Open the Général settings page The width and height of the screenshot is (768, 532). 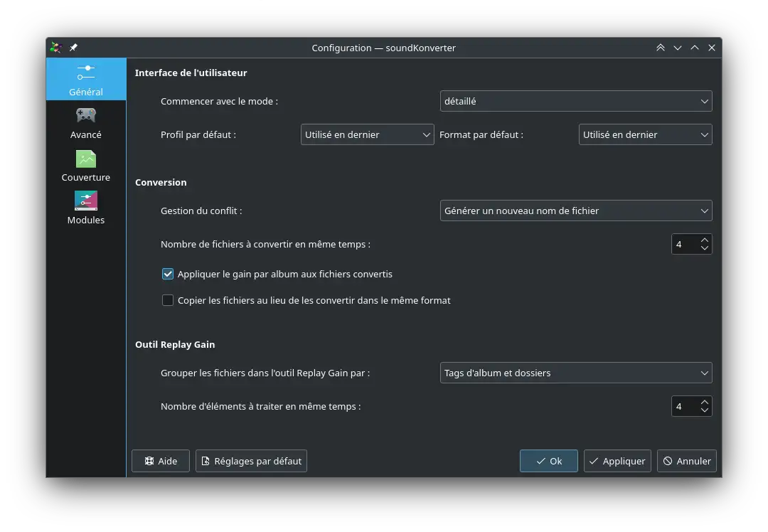point(85,78)
